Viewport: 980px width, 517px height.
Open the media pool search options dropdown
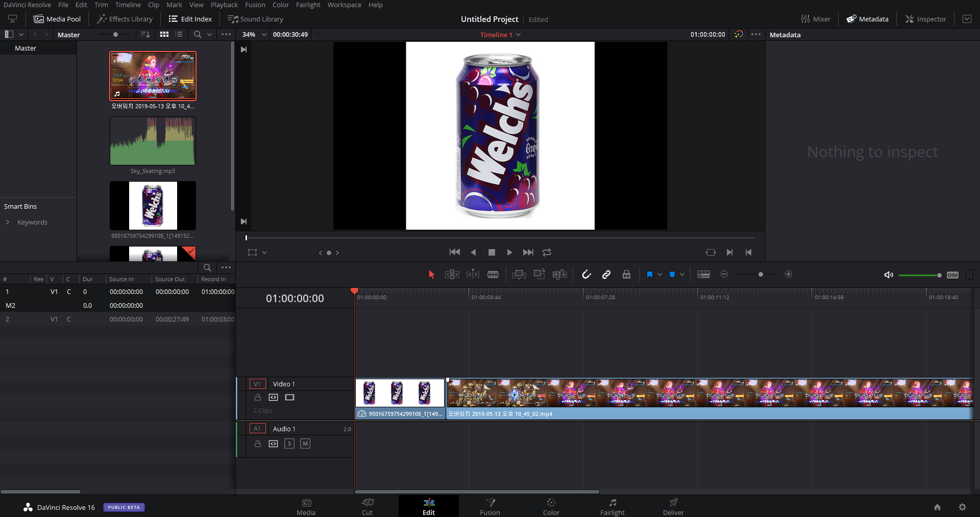pos(209,34)
